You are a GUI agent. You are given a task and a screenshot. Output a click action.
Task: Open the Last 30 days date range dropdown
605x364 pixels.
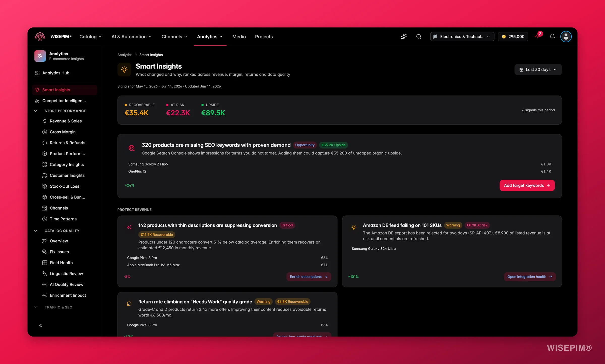(538, 70)
